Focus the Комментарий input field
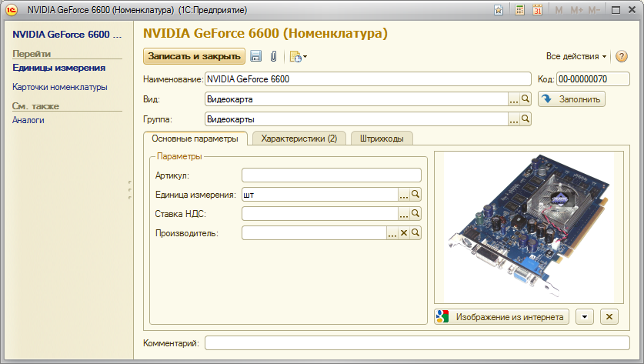This screenshot has width=644, height=364. 417,343
